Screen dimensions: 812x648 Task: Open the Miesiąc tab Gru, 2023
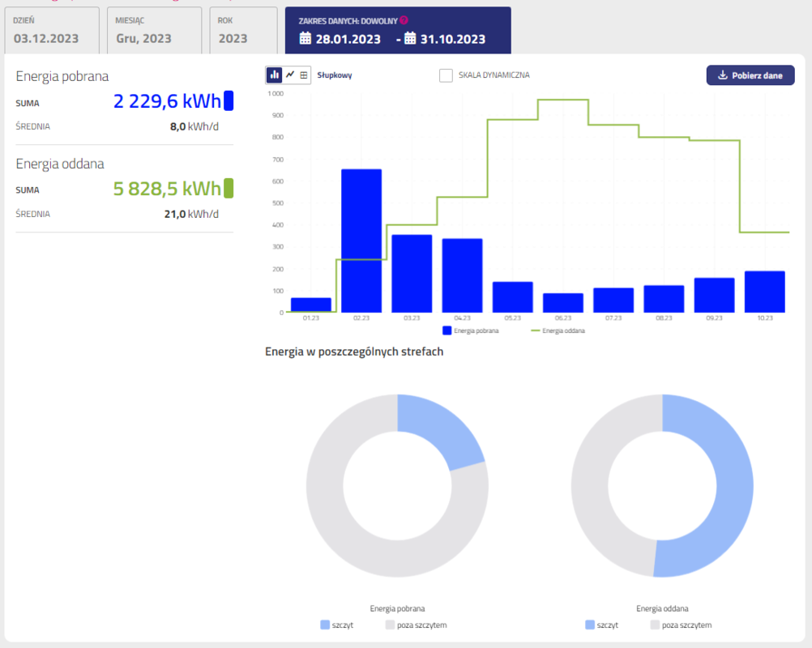(154, 31)
